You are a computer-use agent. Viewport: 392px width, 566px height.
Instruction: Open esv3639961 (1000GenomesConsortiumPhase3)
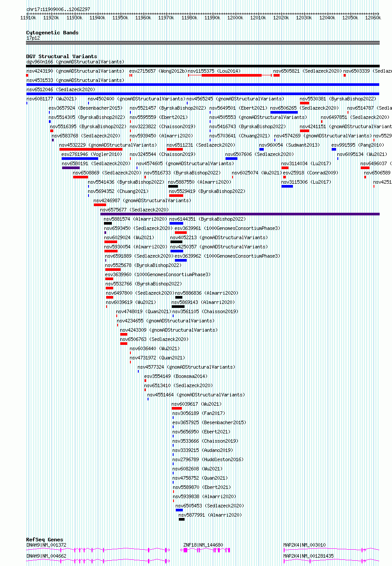pos(227,228)
